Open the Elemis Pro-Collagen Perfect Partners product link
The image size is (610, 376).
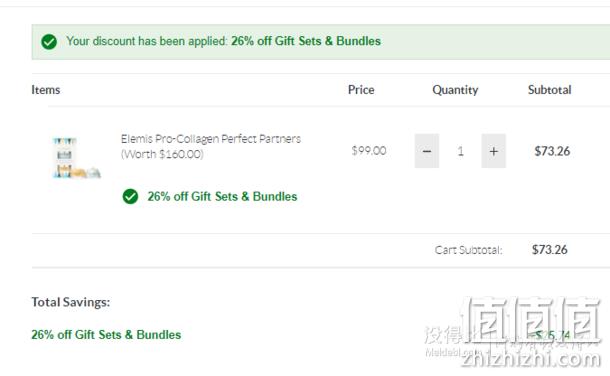pyautogui.click(x=210, y=146)
